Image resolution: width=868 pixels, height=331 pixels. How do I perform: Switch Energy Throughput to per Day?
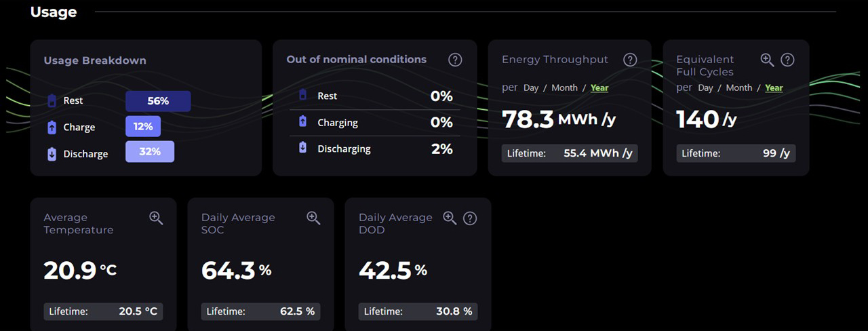tap(531, 88)
